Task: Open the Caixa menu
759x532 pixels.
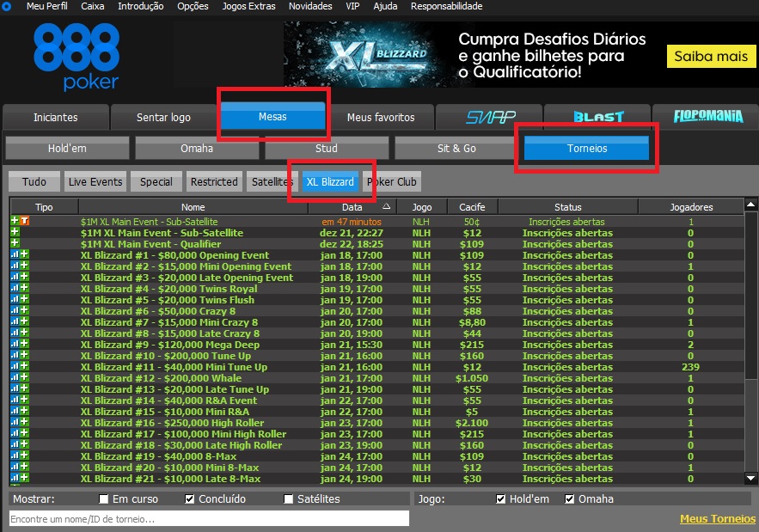Action: pos(93,6)
